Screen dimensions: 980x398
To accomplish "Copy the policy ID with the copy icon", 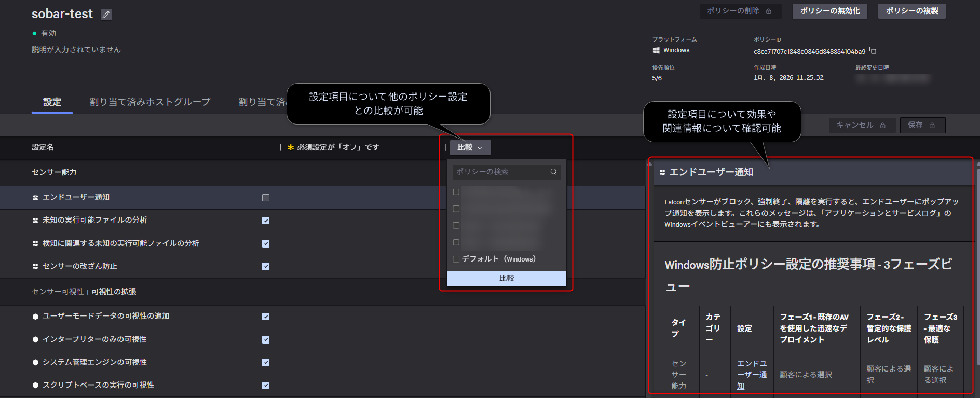I will pos(873,50).
